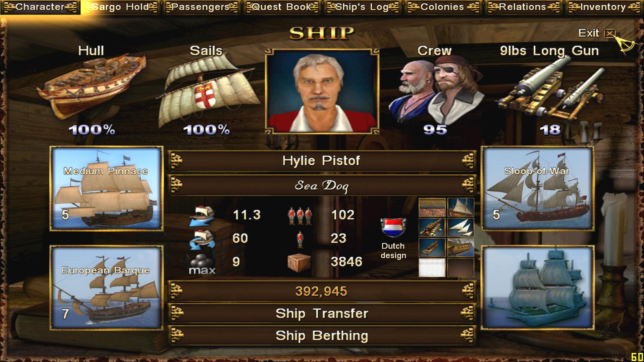This screenshot has height=362, width=644.
Task: Open the Cargo Hold tab
Action: [121, 7]
